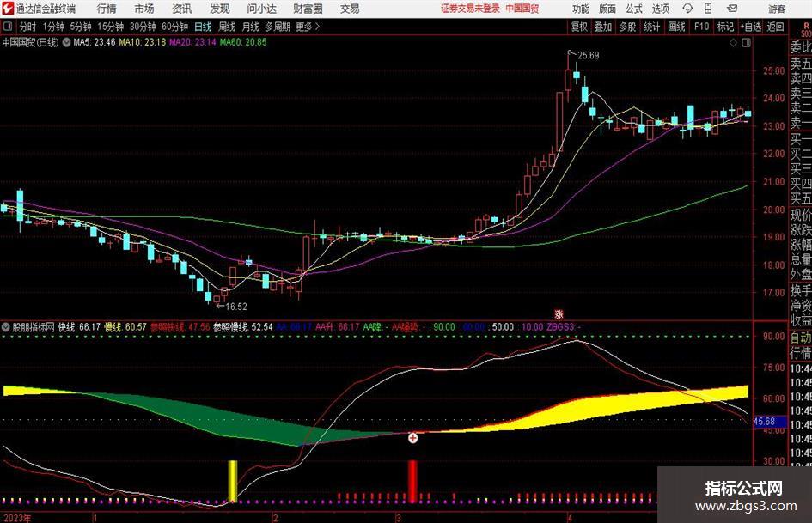The height and width of the screenshot is (523, 812).
Task: Click the 2023年 date label on time axis
Action: coord(17,518)
